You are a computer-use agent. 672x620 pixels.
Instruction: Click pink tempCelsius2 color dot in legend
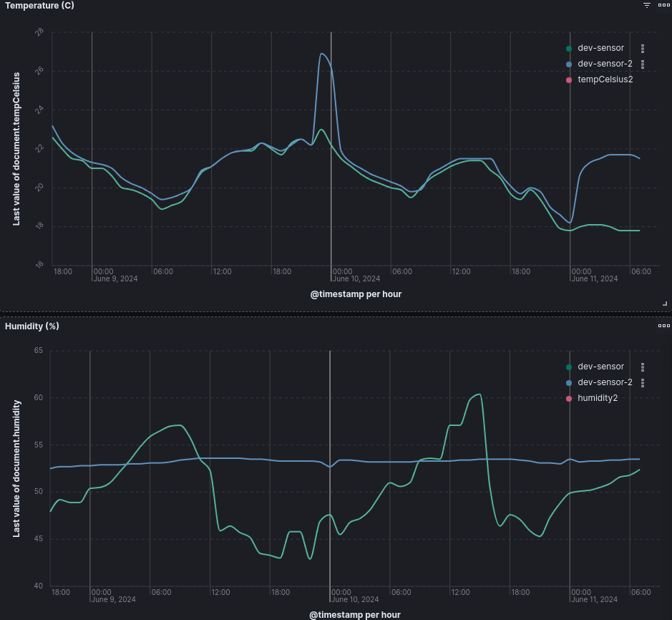click(x=569, y=80)
